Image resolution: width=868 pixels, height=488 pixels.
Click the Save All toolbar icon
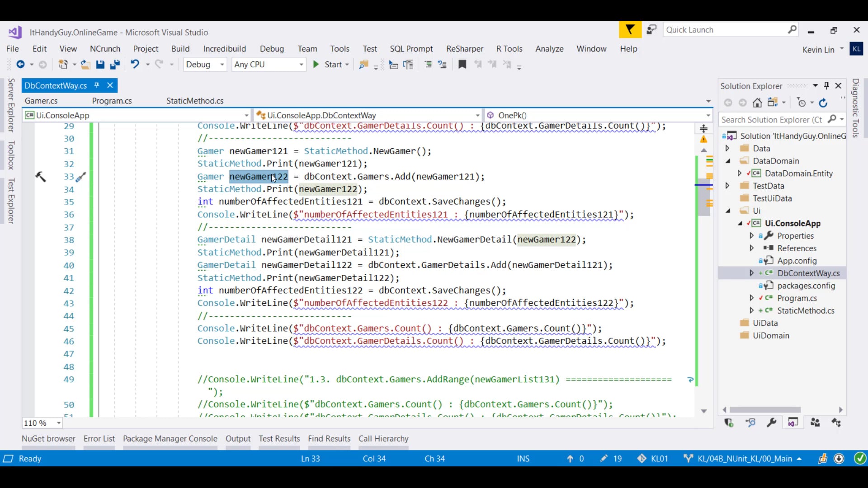coord(115,65)
